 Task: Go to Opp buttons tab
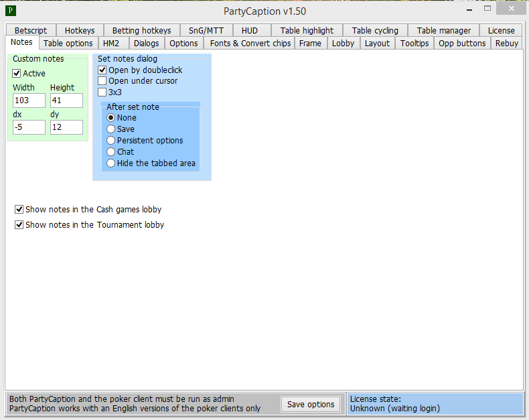pyautogui.click(x=462, y=44)
